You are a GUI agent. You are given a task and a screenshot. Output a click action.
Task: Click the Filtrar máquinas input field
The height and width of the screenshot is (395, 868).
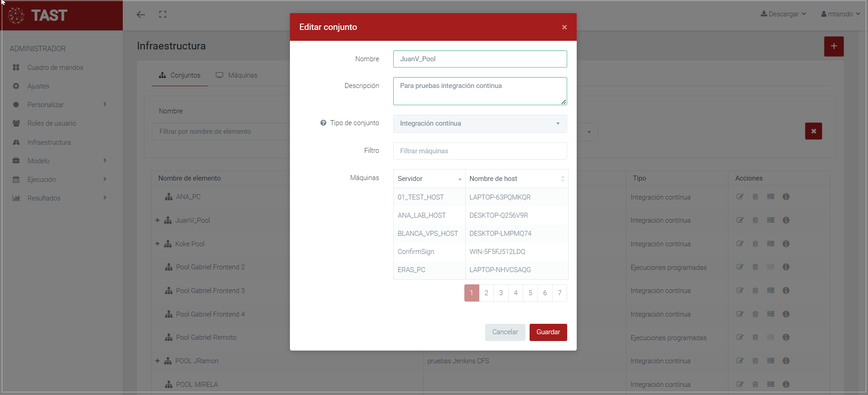(x=480, y=151)
